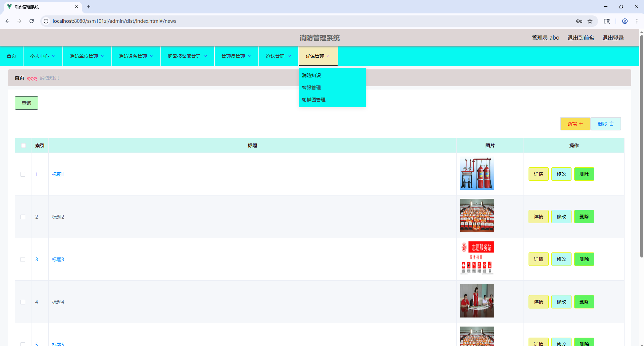
Task: Click the 新增 add button
Action: 575,124
